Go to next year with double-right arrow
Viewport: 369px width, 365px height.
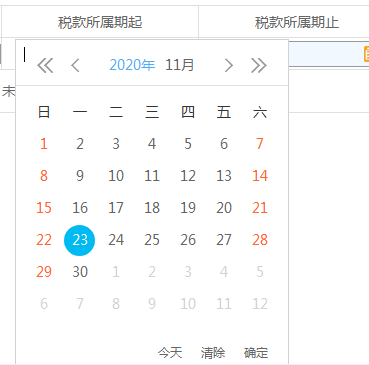[259, 65]
